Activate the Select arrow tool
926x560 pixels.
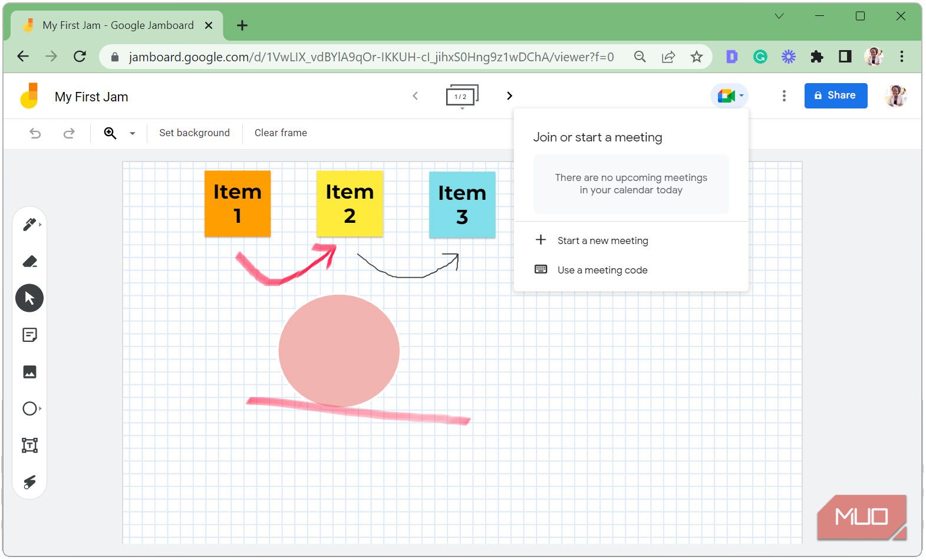point(29,298)
